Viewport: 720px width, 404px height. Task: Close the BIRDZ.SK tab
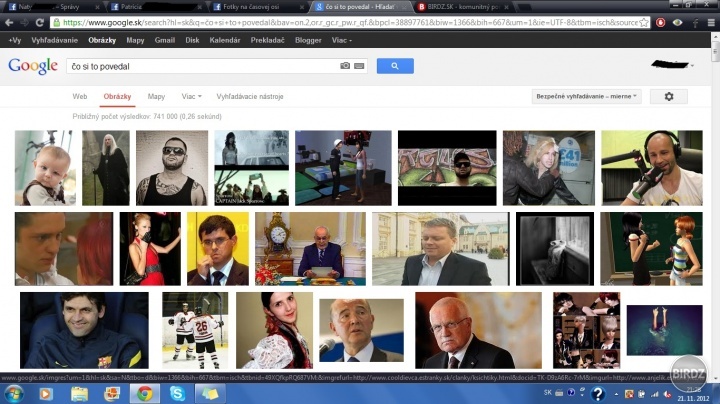click(506, 7)
